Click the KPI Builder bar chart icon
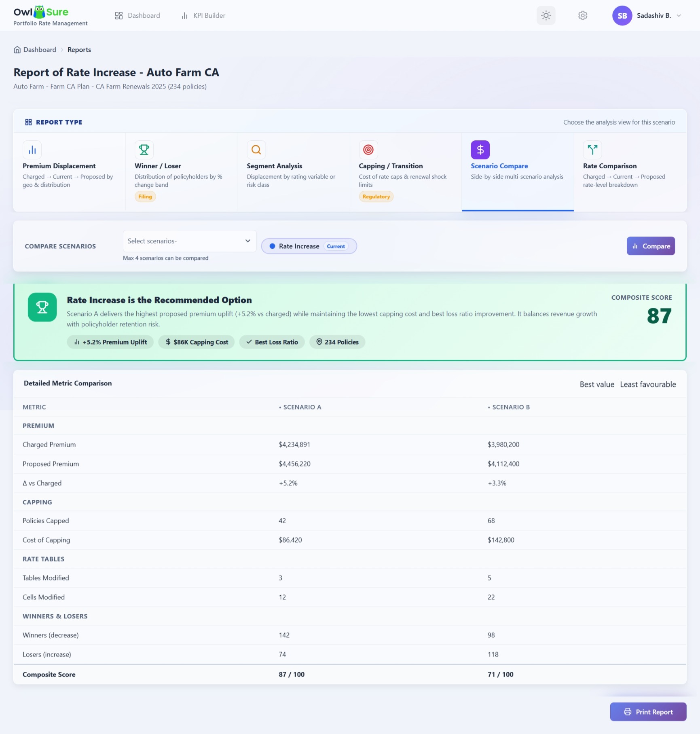This screenshot has width=700, height=734. [x=184, y=15]
